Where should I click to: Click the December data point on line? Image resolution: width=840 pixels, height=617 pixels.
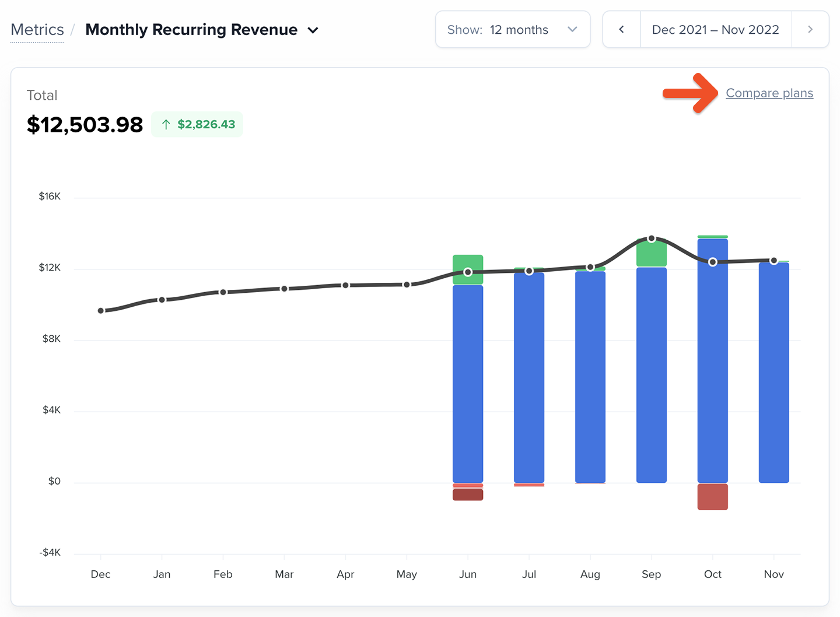101,311
